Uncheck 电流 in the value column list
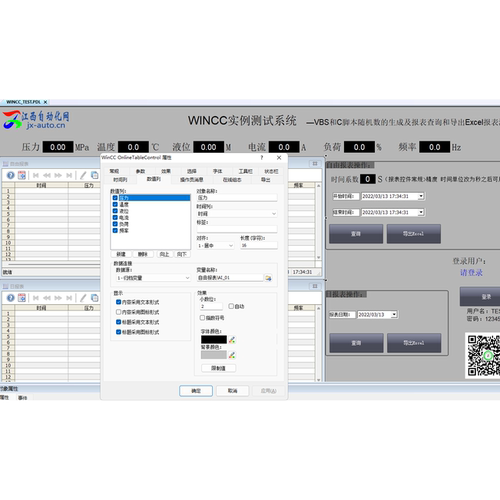Viewport: 500px width, 500px height. click(x=115, y=217)
